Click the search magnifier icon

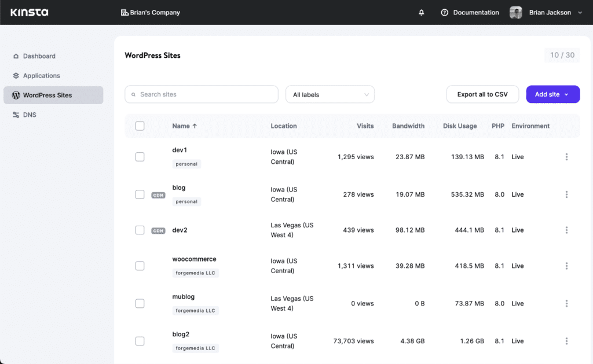coord(133,94)
